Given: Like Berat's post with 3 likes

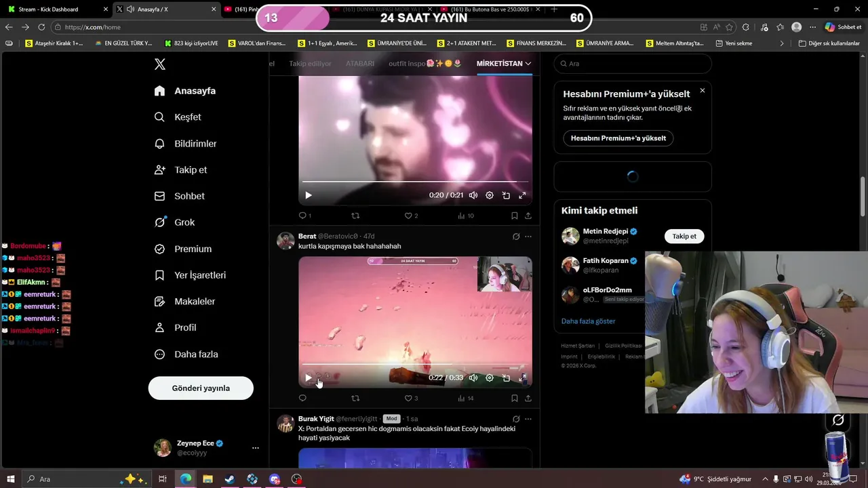Looking at the screenshot, I should [x=412, y=398].
